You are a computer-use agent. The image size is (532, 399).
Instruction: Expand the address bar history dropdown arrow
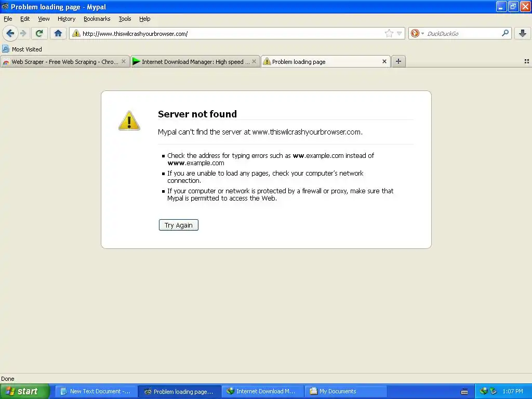coord(400,33)
